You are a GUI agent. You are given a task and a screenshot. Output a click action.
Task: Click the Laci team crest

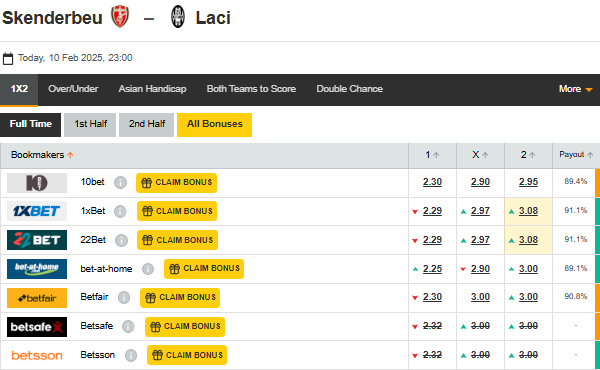[x=178, y=17]
